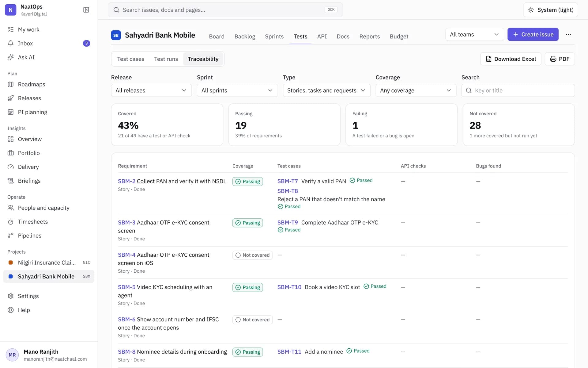Export traceability as PDF
This screenshot has height=368, width=588.
tap(560, 59)
